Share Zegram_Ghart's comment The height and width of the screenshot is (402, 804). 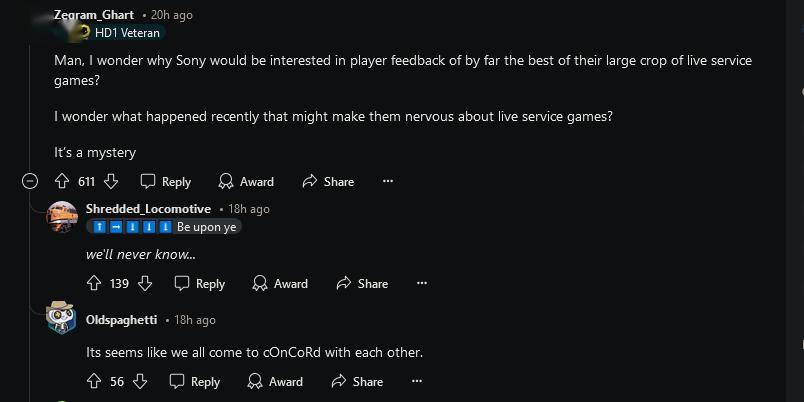[x=328, y=181]
